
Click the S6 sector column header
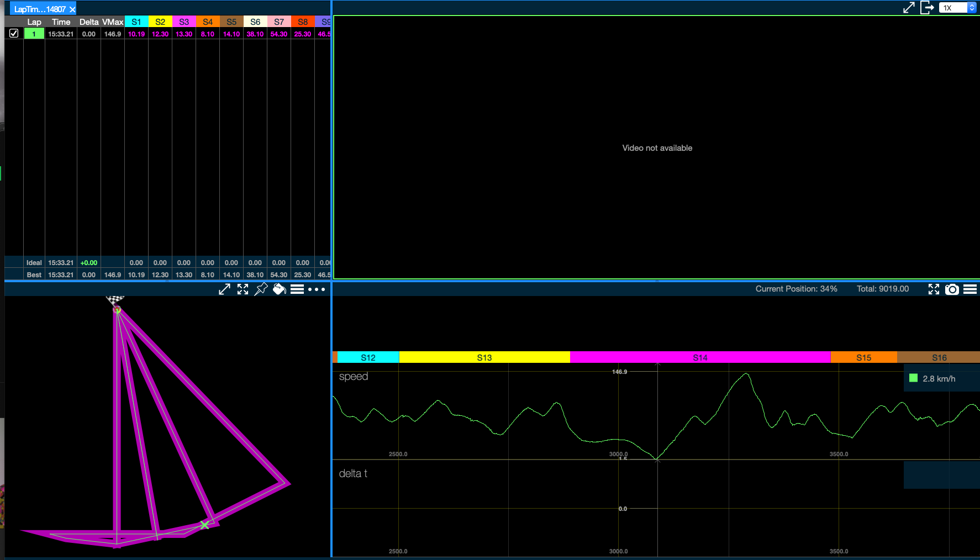coord(255,22)
